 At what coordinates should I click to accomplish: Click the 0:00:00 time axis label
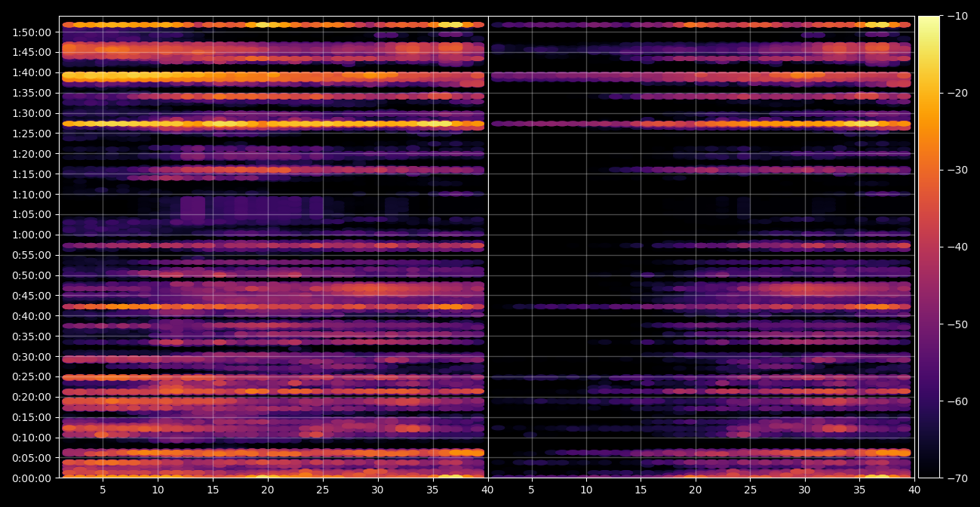31,478
